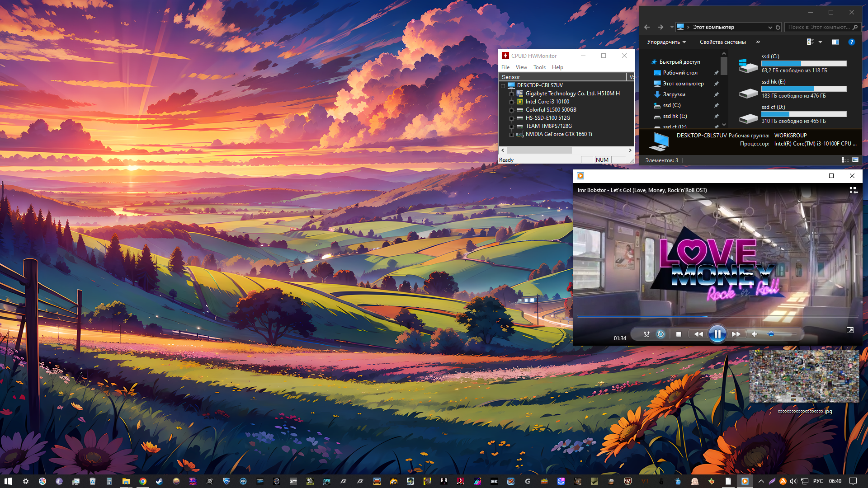The image size is (868, 488).
Task: Switch to Library in media player
Action: [853, 190]
